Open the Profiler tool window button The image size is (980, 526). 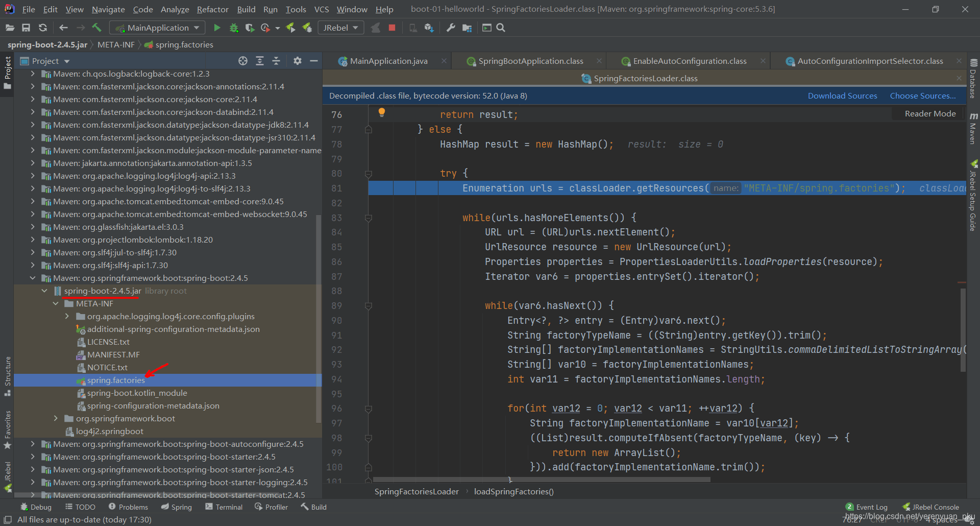[x=271, y=507]
